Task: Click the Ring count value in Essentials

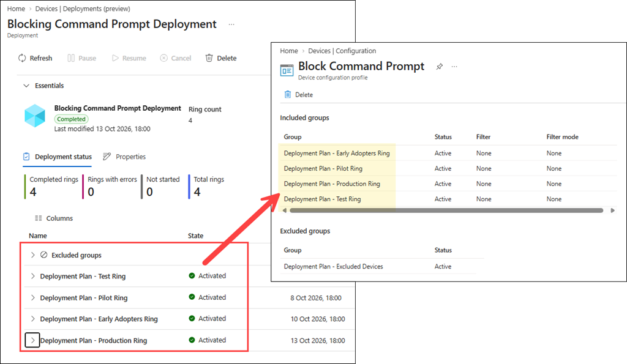Action: click(190, 121)
